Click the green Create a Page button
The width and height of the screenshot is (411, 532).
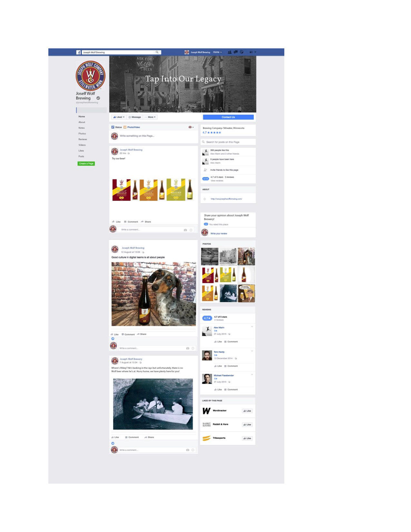coord(86,164)
